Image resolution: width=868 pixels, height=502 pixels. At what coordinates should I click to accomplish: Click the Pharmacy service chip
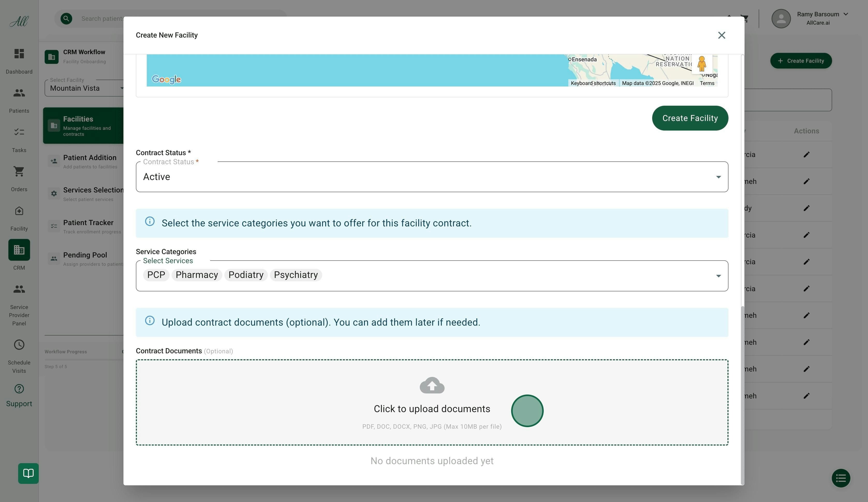[197, 275]
